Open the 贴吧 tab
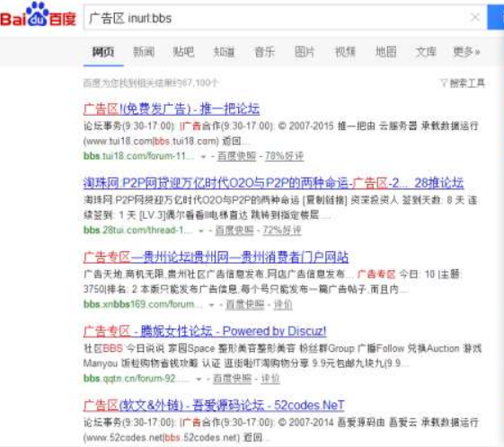Screen dimensions: 504x447 tap(184, 52)
